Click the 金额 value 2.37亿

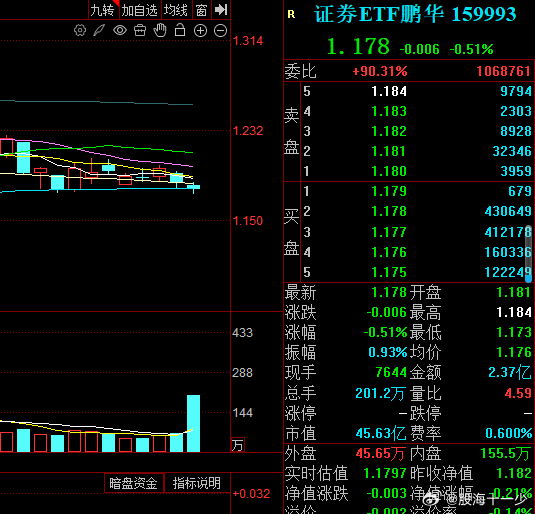point(510,372)
